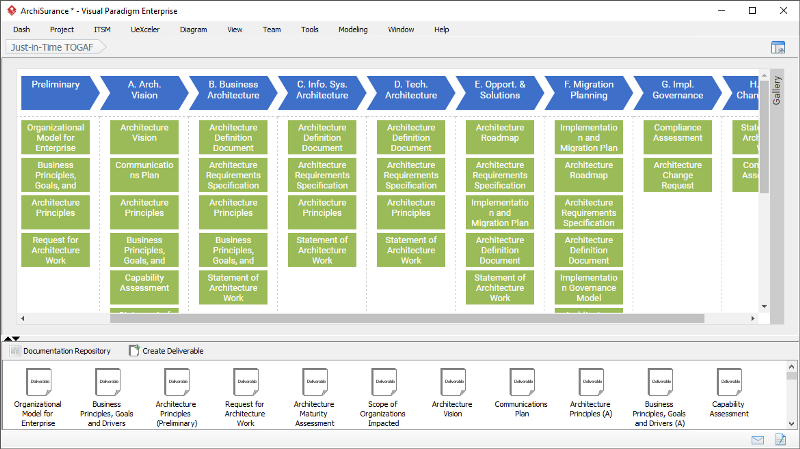The width and height of the screenshot is (800, 449).
Task: Select the Architecture Vision deliverable icon
Action: pyautogui.click(x=452, y=382)
